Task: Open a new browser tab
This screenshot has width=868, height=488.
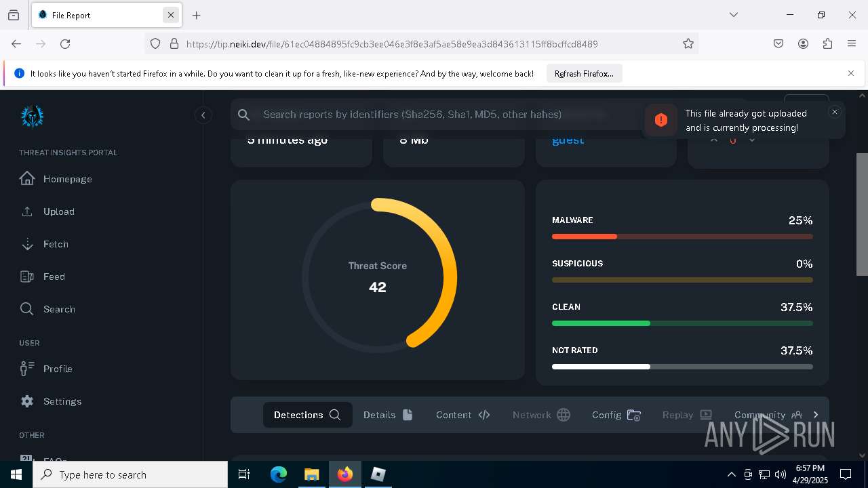Action: tap(197, 15)
